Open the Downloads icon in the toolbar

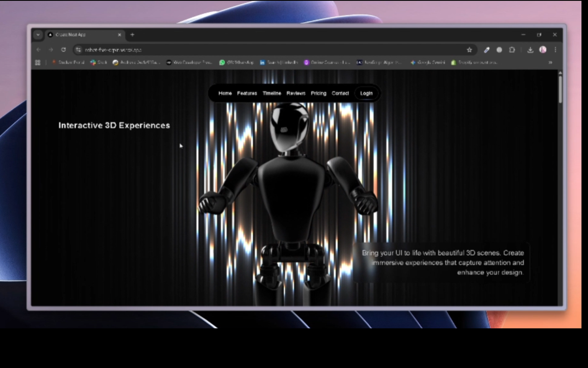(x=530, y=50)
